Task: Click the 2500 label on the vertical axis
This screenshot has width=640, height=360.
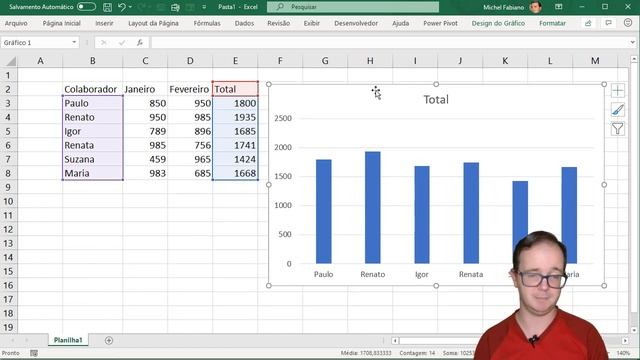Action: pos(283,118)
